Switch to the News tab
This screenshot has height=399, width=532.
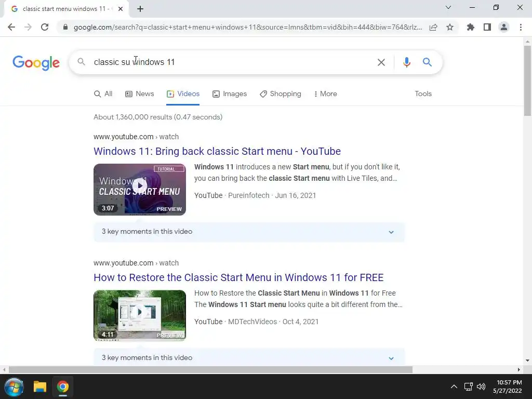139,94
